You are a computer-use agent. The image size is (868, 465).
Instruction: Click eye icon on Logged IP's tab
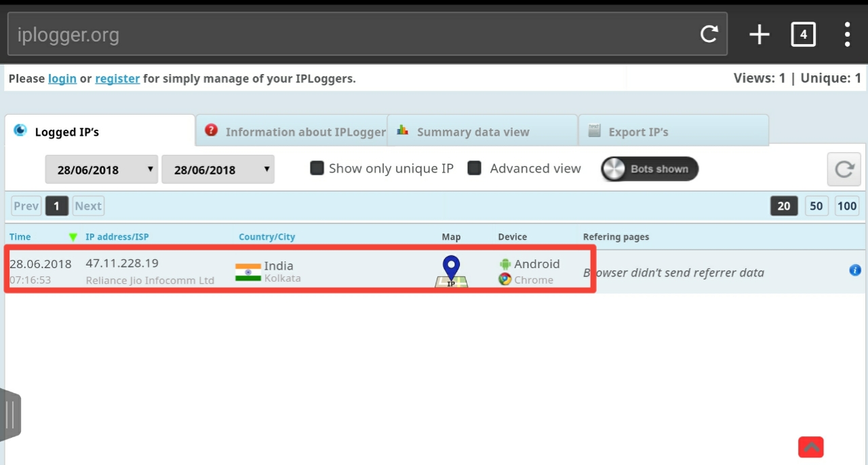(x=21, y=130)
